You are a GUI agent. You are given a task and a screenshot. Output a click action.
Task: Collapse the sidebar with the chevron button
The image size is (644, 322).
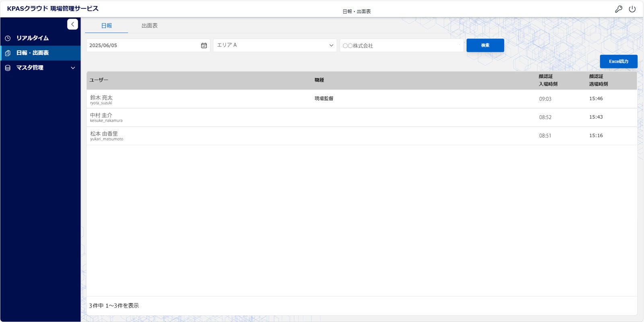pyautogui.click(x=72, y=24)
